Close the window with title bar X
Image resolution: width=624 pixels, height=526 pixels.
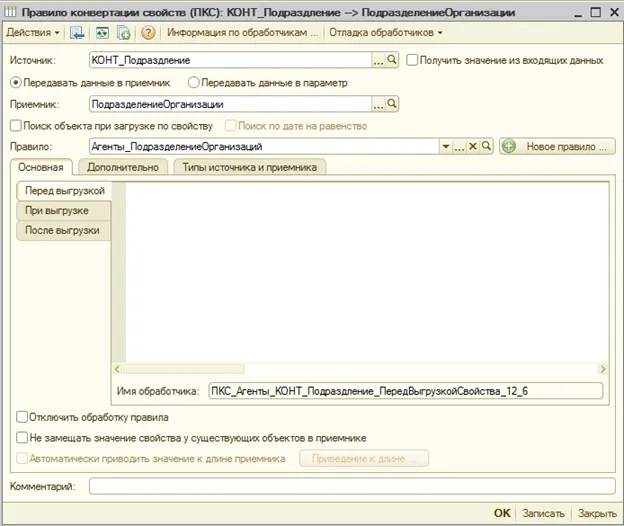[x=614, y=12]
